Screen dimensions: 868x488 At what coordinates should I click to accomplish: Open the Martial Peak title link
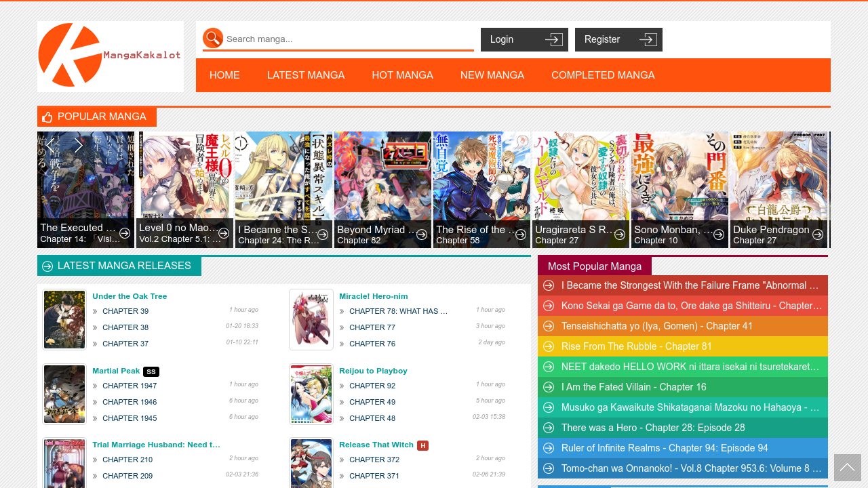(116, 371)
